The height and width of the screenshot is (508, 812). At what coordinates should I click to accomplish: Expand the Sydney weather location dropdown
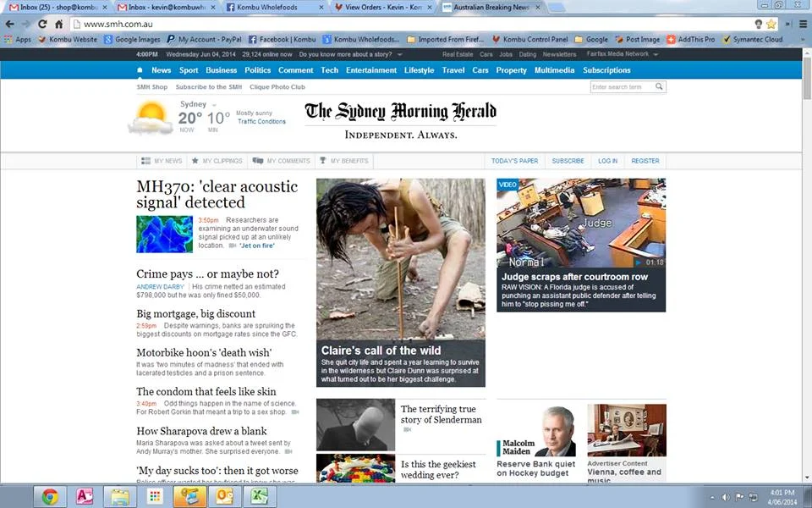pyautogui.click(x=214, y=105)
